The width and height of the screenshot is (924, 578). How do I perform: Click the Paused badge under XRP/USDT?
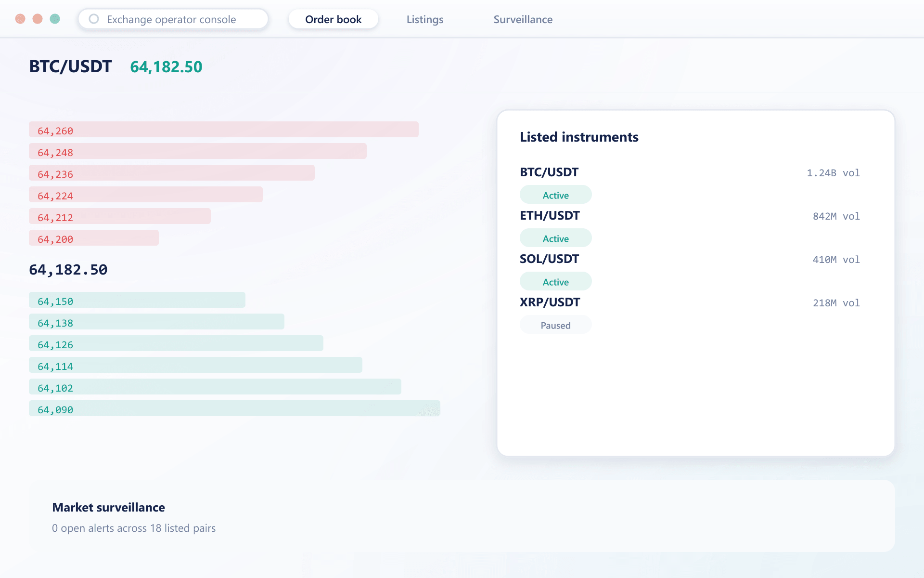tap(556, 325)
